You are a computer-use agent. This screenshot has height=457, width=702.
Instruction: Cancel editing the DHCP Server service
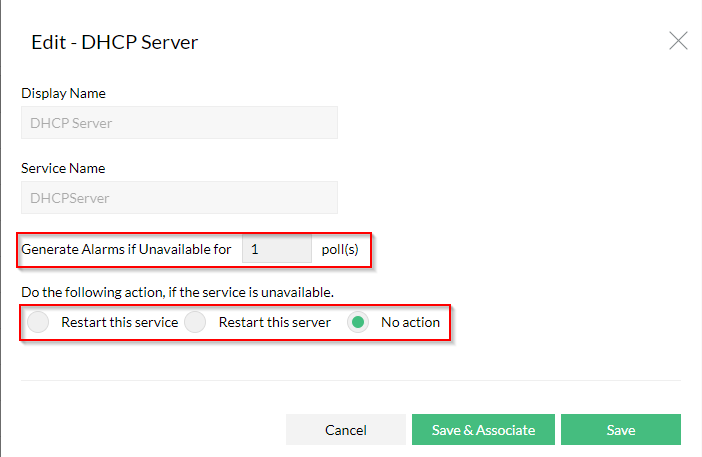(346, 430)
